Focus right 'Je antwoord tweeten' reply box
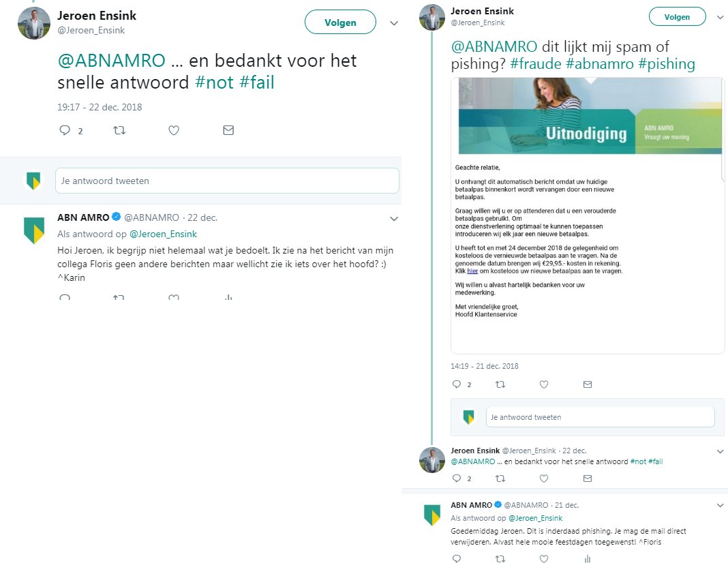728x563 pixels. click(601, 416)
